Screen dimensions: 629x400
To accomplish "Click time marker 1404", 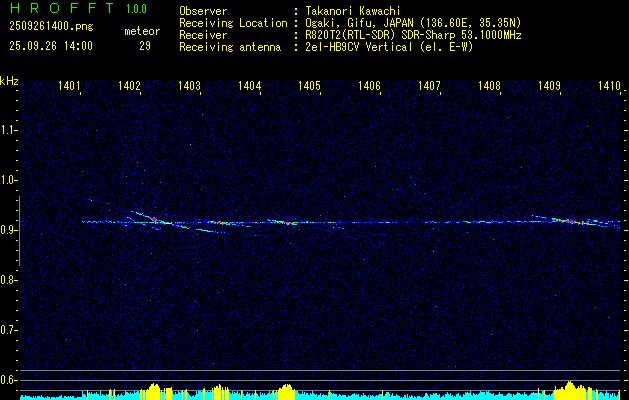I will (x=250, y=85).
